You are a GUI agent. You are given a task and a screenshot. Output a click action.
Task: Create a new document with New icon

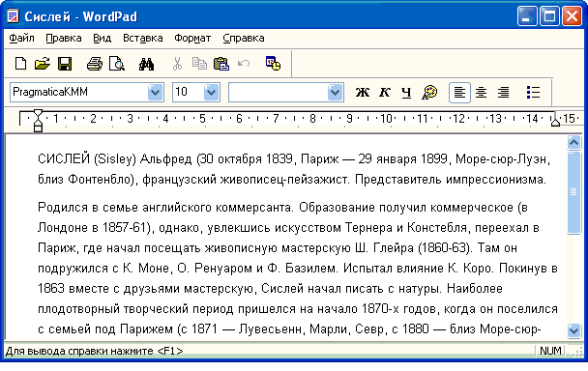point(20,64)
